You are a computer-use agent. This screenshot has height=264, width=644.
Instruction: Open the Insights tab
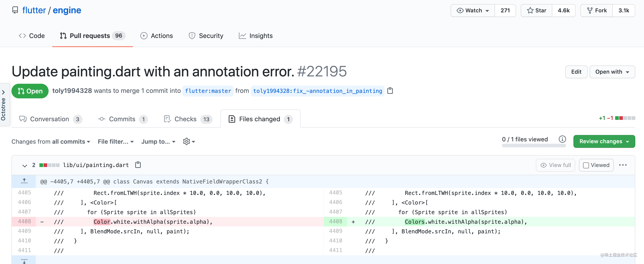[x=256, y=36]
